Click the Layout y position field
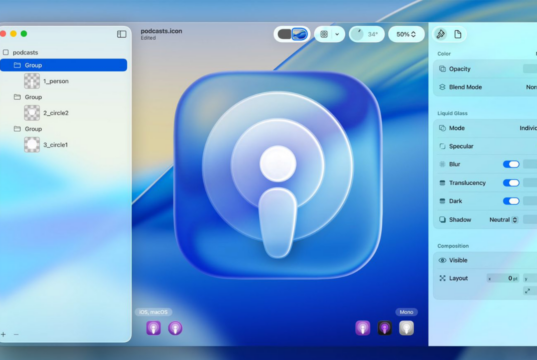The image size is (537, 360). pyautogui.click(x=530, y=278)
